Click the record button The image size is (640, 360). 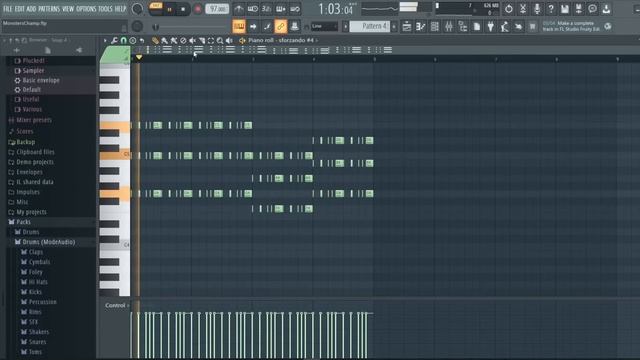[x=198, y=9]
